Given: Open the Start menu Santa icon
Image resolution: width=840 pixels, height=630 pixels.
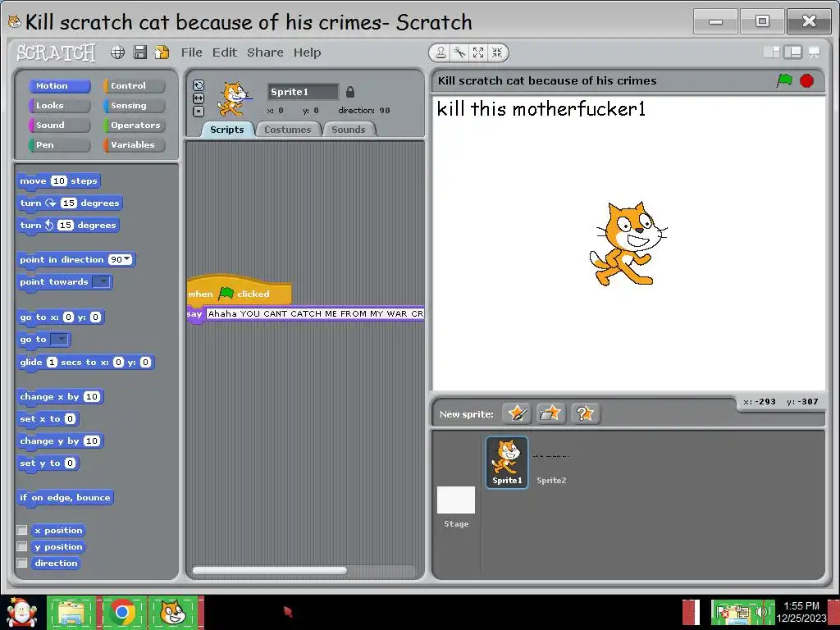Looking at the screenshot, I should click(22, 612).
